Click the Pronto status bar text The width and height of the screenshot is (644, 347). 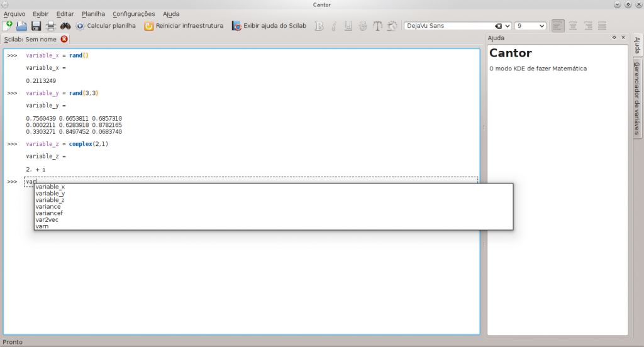[x=13, y=342]
